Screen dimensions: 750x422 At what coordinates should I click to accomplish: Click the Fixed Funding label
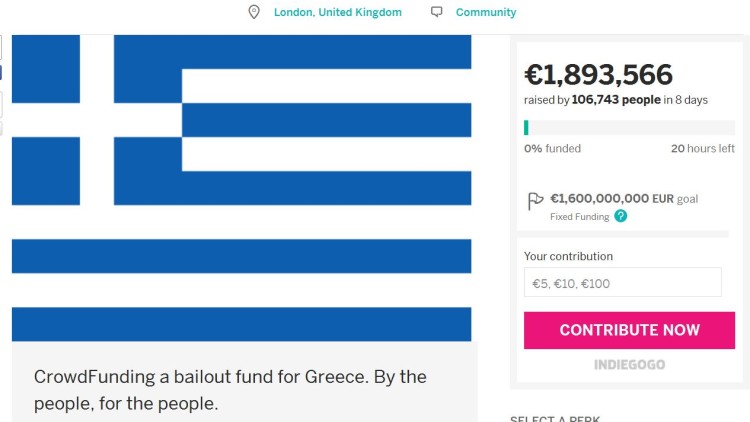579,216
